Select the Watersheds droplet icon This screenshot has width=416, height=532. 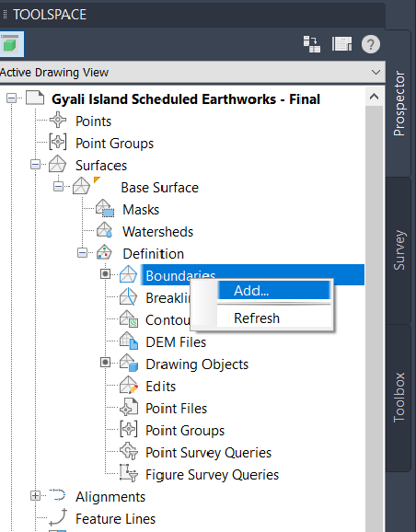coord(105,231)
